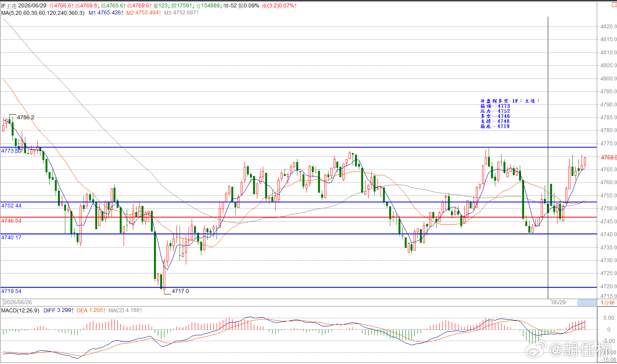Click the amplitude 振0.09% value

249,6
